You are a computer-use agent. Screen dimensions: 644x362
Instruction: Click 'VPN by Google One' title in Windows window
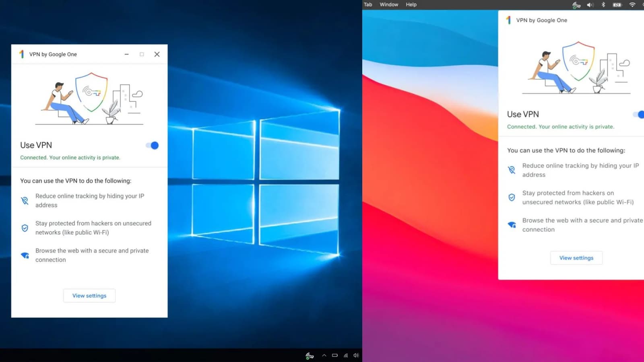[53, 54]
